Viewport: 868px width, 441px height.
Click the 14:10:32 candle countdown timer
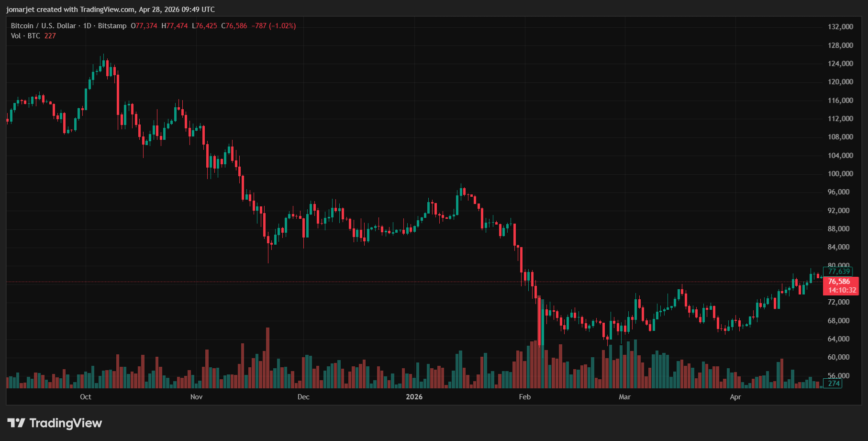[842, 290]
